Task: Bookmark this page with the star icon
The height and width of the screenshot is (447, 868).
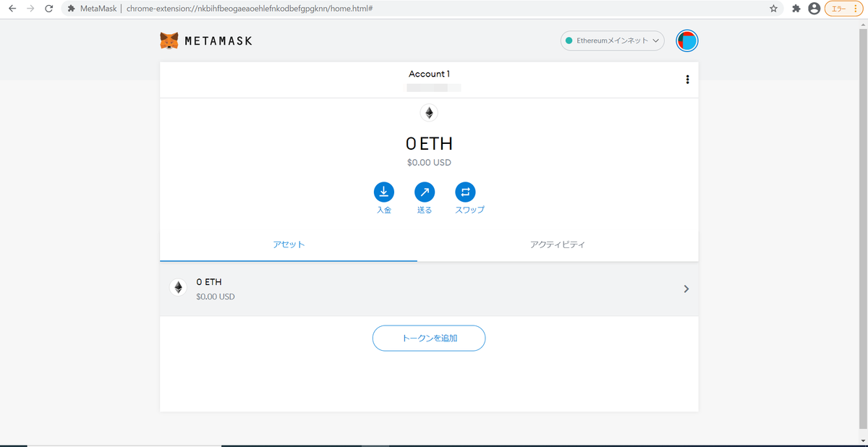Action: click(x=774, y=9)
